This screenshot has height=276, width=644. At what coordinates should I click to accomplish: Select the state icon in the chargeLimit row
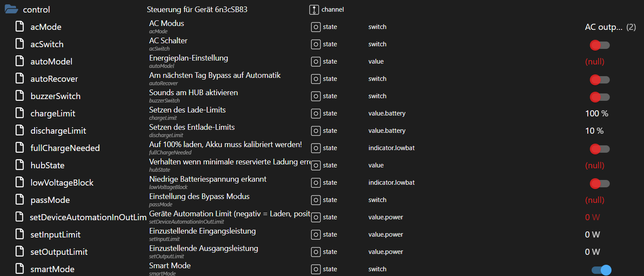(316, 113)
